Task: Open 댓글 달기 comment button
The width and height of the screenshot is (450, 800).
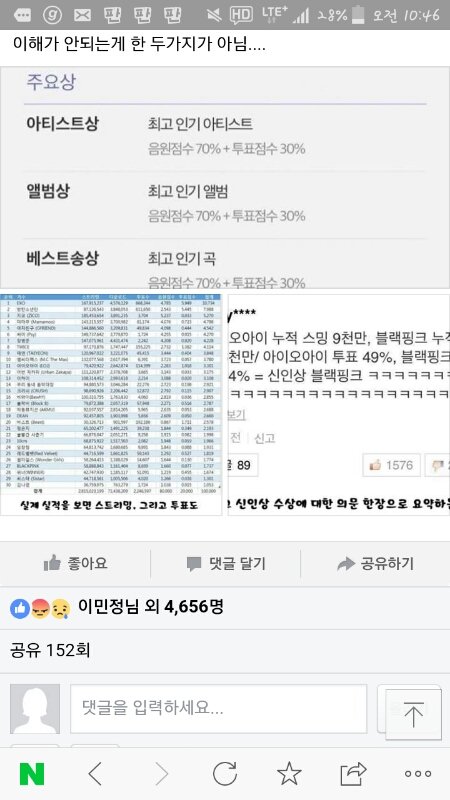Action: click(226, 563)
